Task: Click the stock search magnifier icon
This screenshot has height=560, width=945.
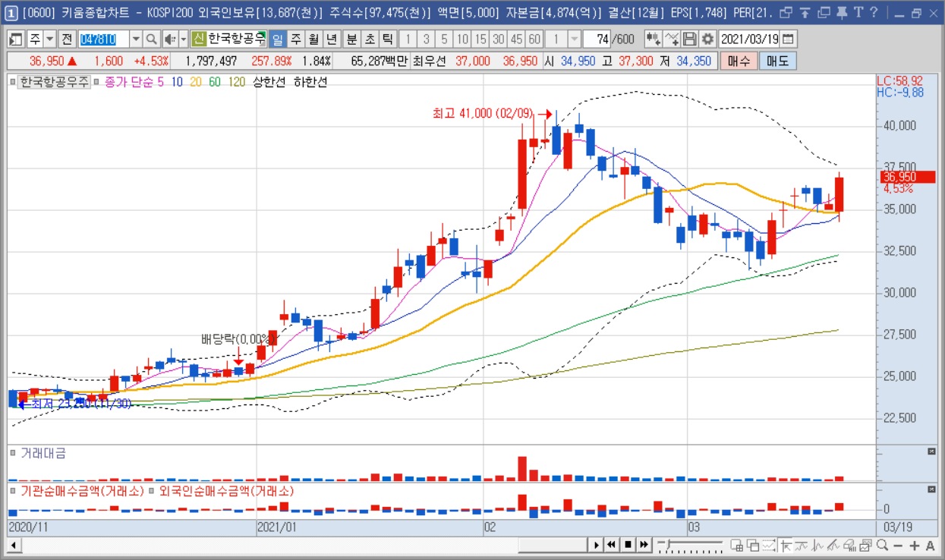Action: tap(151, 39)
